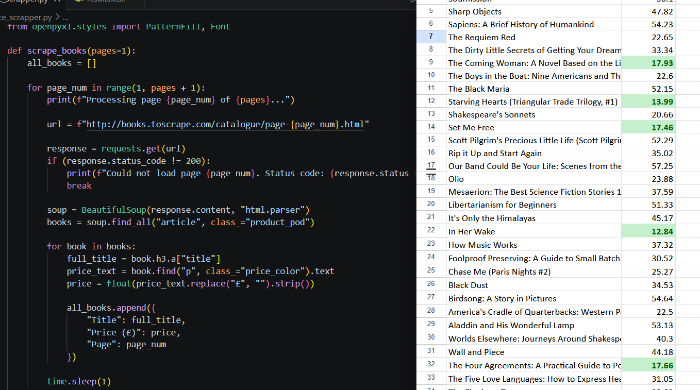700x390 pixels.
Task: Click the cell 'Black Dust'
Action: click(533, 285)
